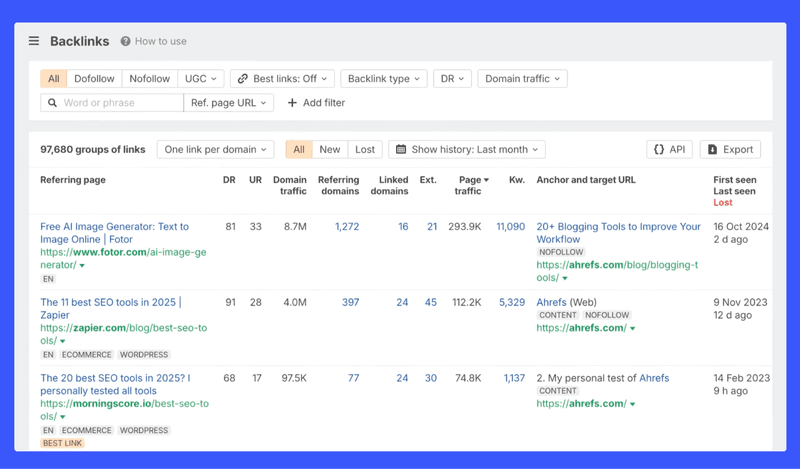This screenshot has height=469, width=800.
Task: Expand the ahrefs.com URL caret in Zapier row
Action: click(x=633, y=328)
